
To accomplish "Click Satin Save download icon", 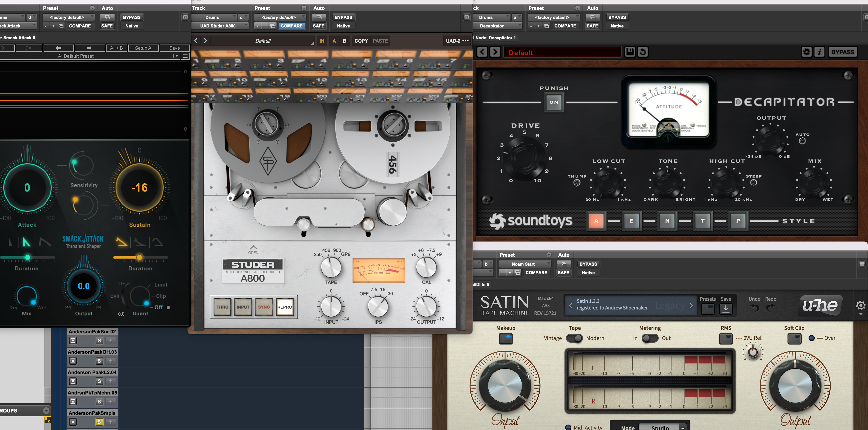I will [x=725, y=309].
